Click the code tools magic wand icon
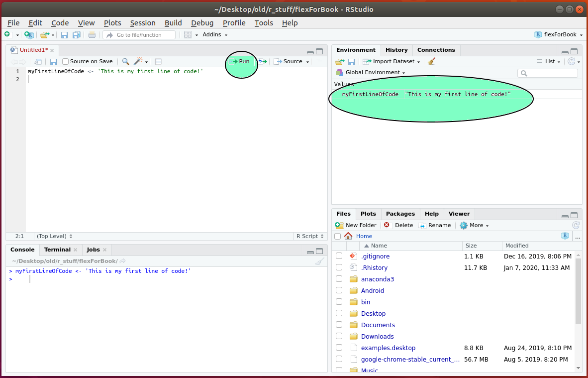This screenshot has width=588, height=378. click(x=138, y=61)
